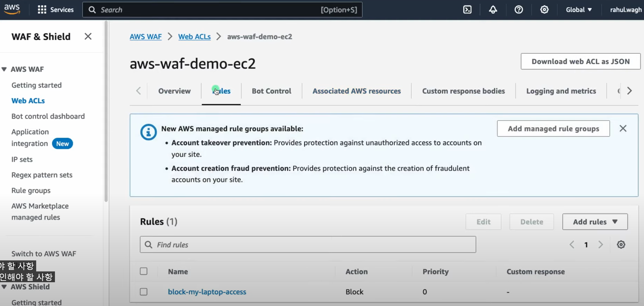644x306 pixels.
Task: Switch to the Bot Control tab
Action: [271, 91]
